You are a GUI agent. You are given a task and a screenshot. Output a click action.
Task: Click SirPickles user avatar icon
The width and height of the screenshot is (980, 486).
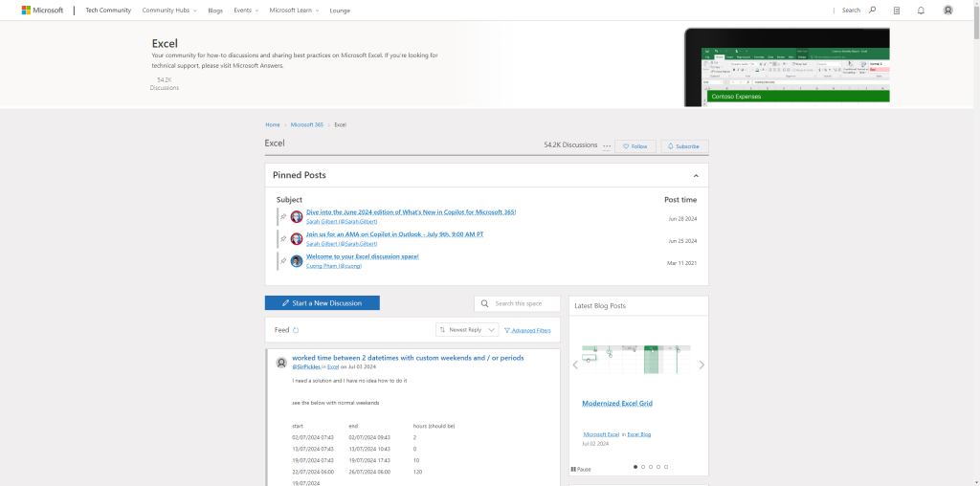pos(282,363)
